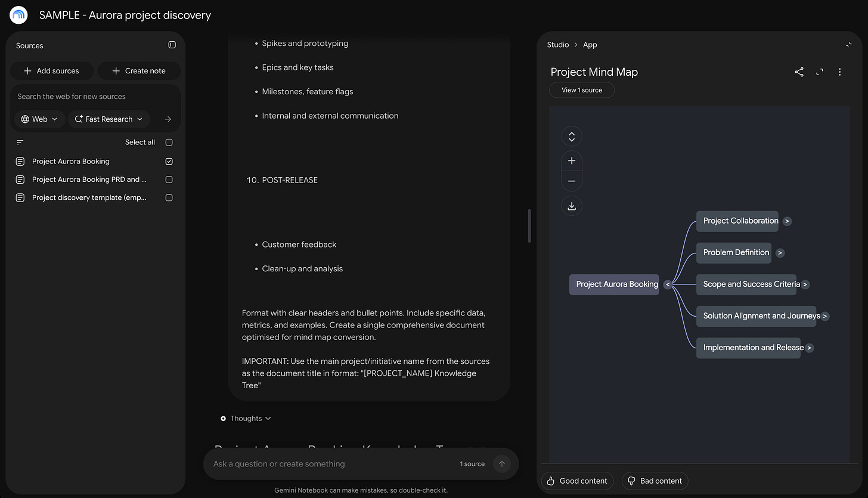Click the Gemini Notebook logo icon

click(19, 15)
